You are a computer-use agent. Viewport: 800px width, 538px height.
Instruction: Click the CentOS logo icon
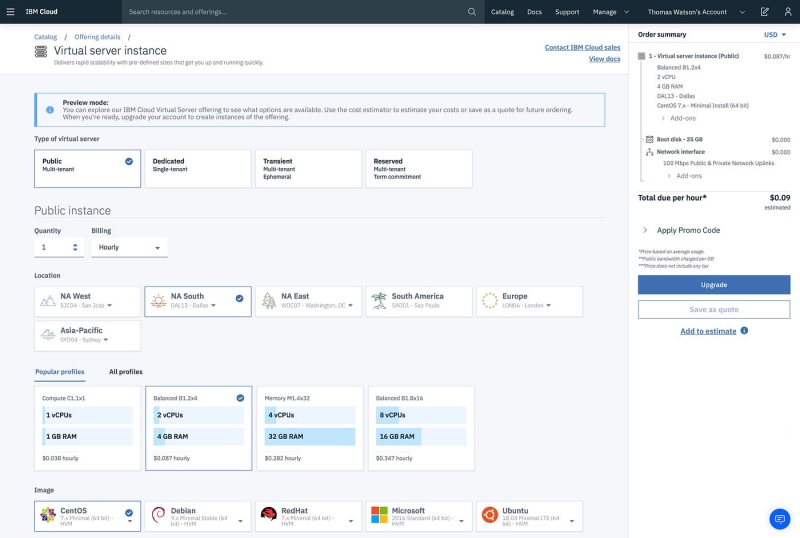click(x=48, y=515)
